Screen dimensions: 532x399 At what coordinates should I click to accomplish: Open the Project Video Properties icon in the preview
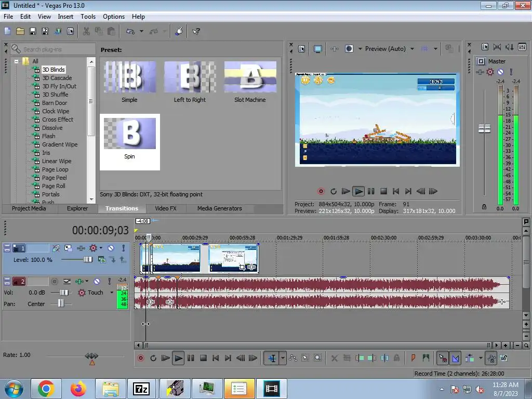[302, 49]
